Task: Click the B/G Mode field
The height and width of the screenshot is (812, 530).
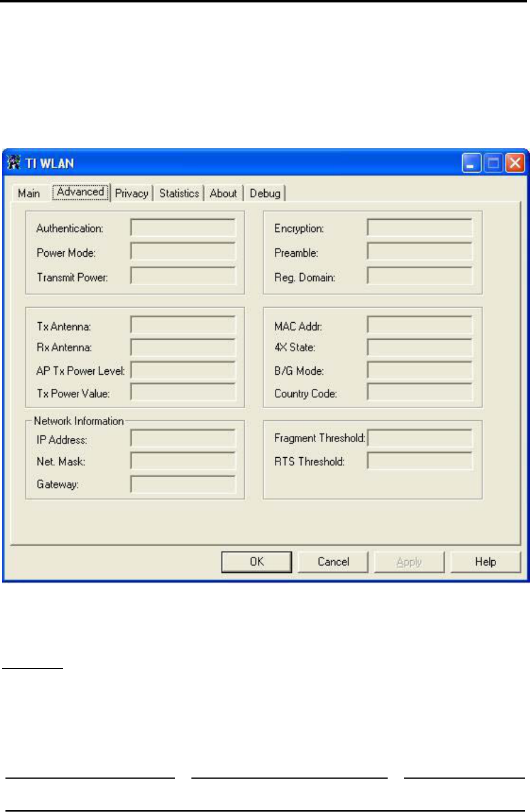Action: (x=420, y=370)
